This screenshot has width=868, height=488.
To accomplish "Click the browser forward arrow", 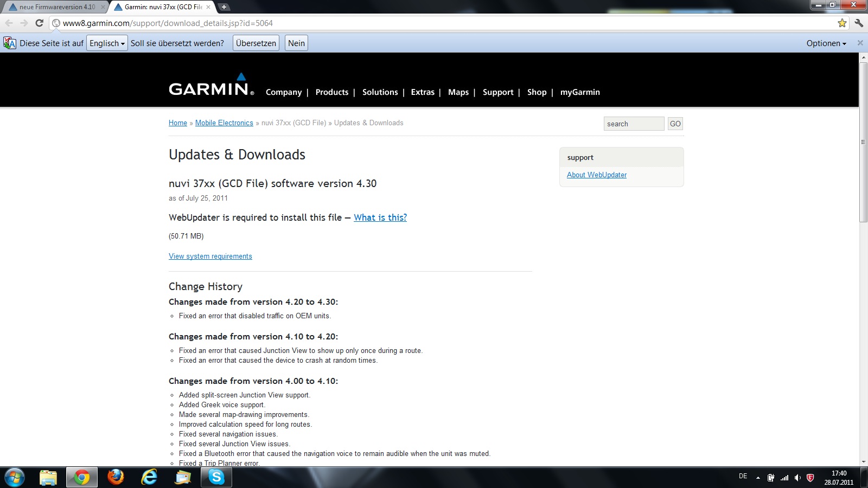I will tap(24, 23).
